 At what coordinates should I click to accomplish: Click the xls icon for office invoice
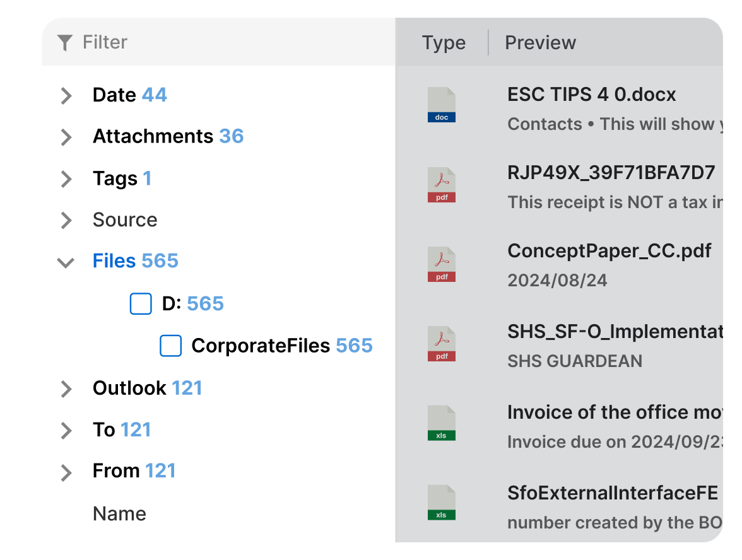point(441,423)
